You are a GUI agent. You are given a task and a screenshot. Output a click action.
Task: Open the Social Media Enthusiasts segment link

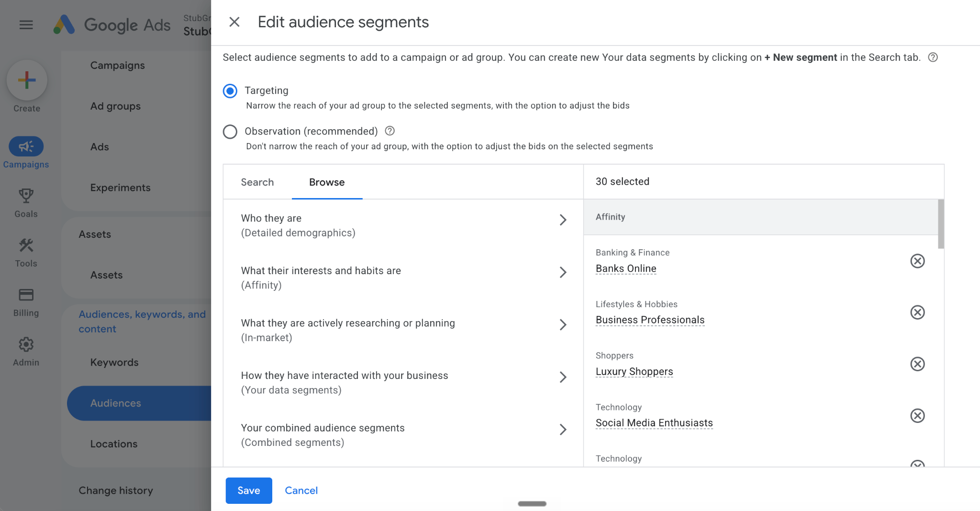pos(654,423)
